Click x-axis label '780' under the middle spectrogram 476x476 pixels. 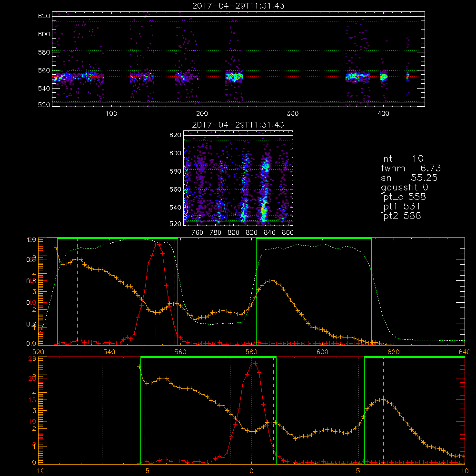pos(216,233)
